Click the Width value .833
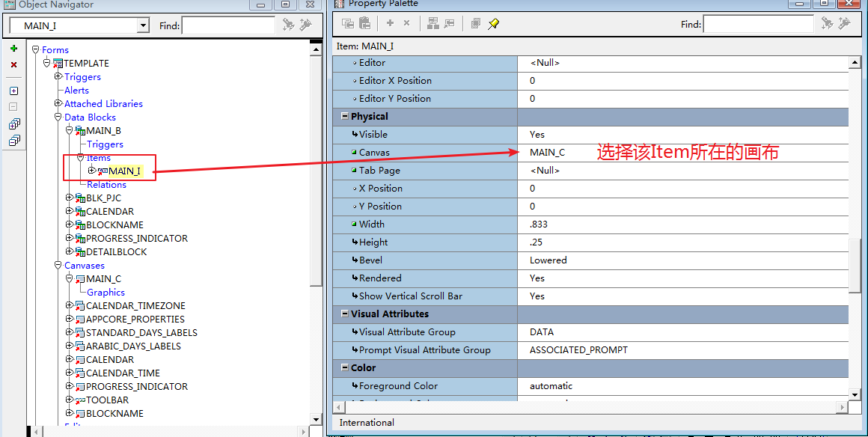Screen dimensions: 868x437 (539, 224)
